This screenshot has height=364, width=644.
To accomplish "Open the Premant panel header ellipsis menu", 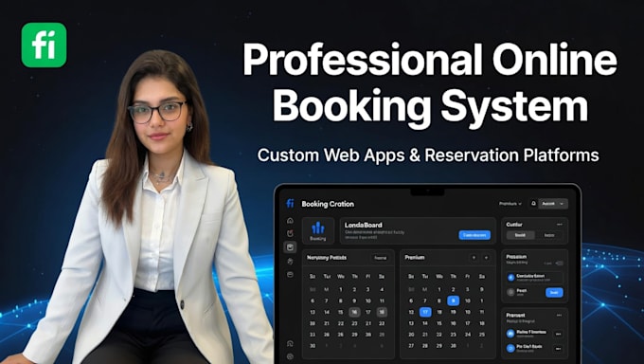I will (x=559, y=316).
